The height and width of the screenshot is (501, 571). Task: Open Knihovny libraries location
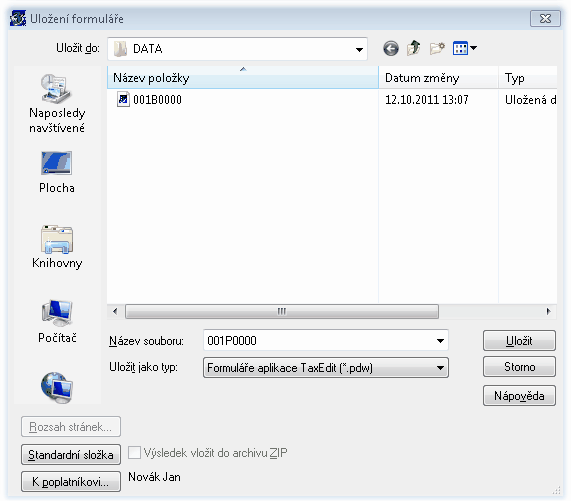click(x=57, y=247)
